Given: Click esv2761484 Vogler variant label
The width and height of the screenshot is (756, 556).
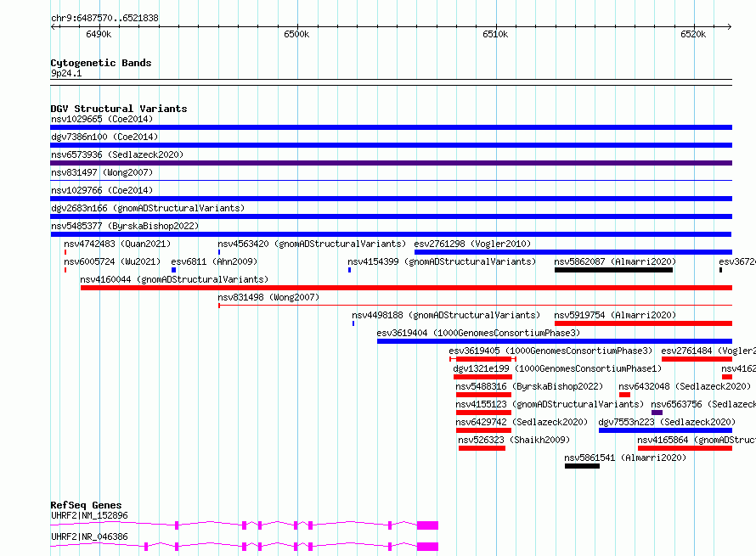Looking at the screenshot, I should [x=708, y=351].
